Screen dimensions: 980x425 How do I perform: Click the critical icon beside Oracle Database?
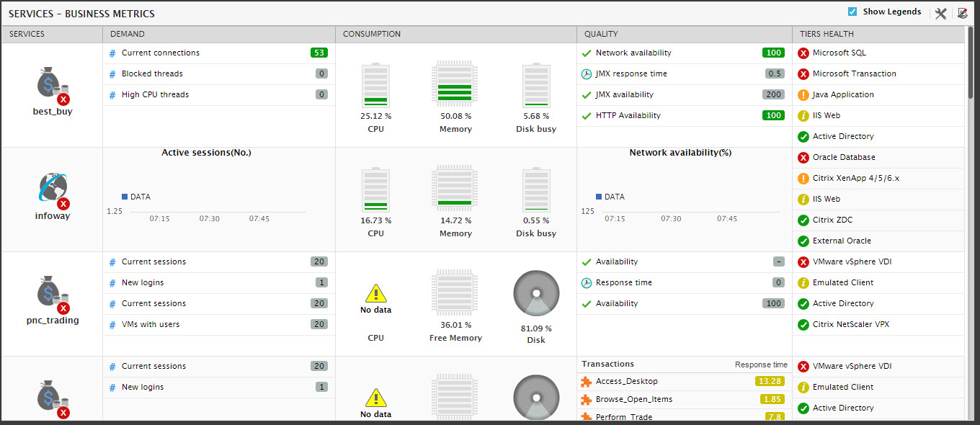803,158
